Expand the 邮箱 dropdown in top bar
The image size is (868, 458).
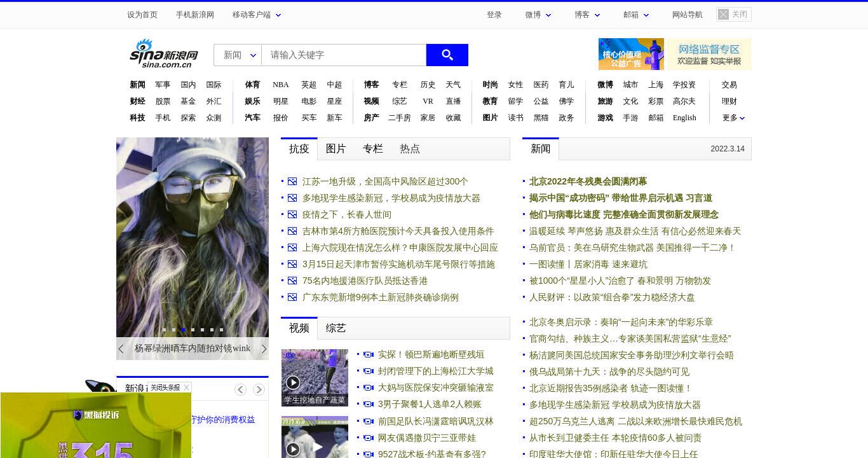point(636,15)
